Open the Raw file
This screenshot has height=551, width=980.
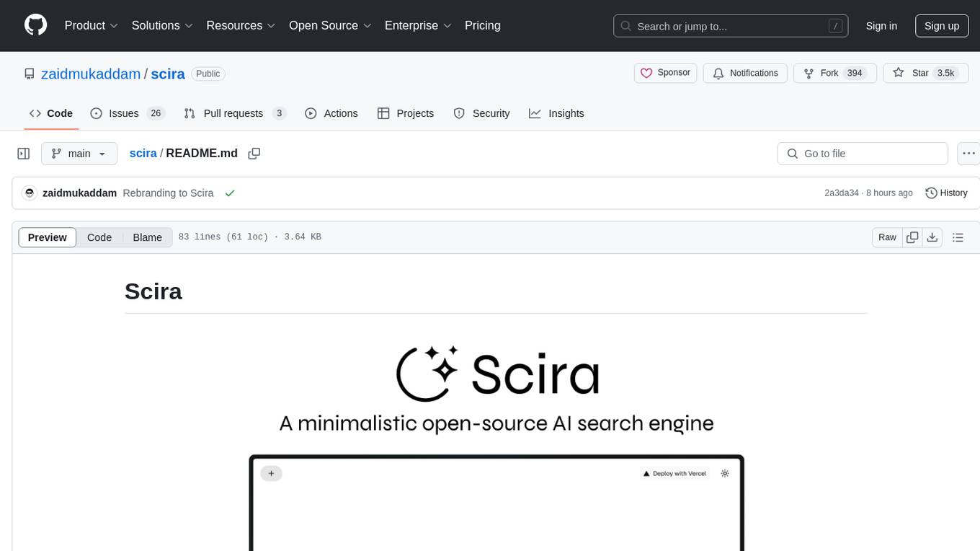[x=887, y=237]
